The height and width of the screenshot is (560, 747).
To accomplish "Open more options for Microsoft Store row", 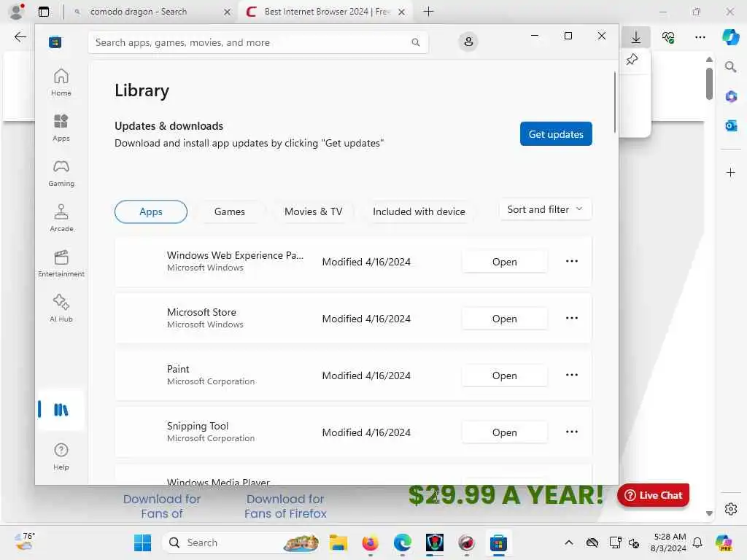I will point(572,318).
